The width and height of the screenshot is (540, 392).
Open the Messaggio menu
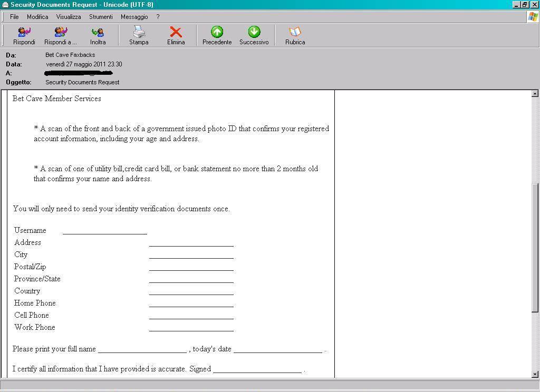pyautogui.click(x=134, y=17)
